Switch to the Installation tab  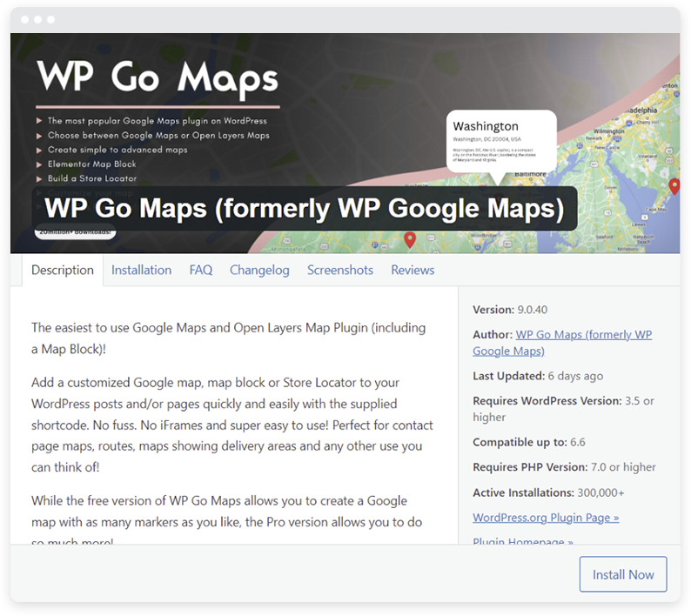pos(142,270)
